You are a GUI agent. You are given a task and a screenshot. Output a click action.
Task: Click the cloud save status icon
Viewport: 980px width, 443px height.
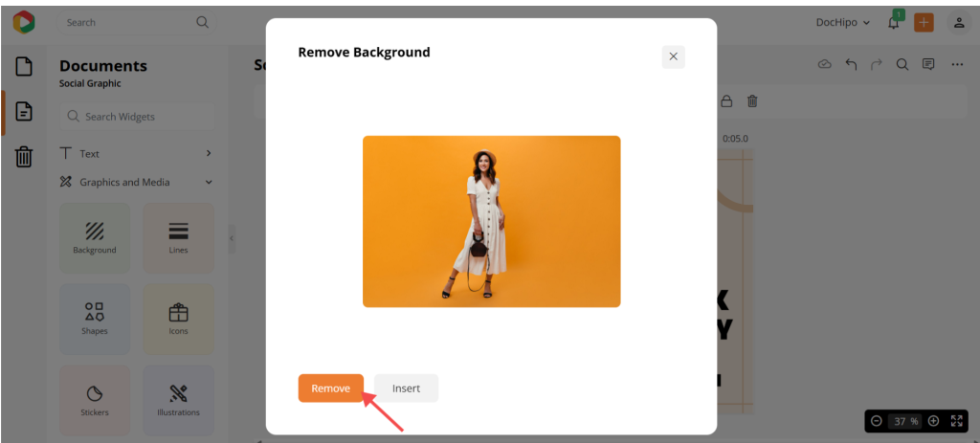tap(824, 64)
